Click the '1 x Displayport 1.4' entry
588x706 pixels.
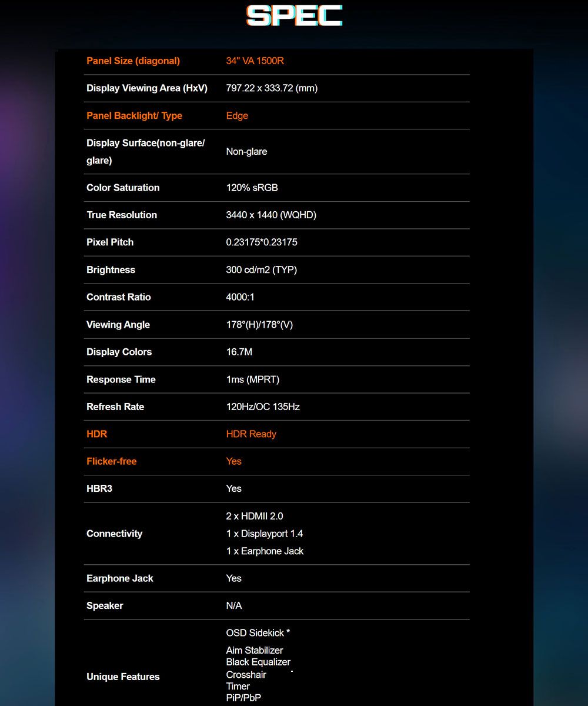tap(265, 534)
